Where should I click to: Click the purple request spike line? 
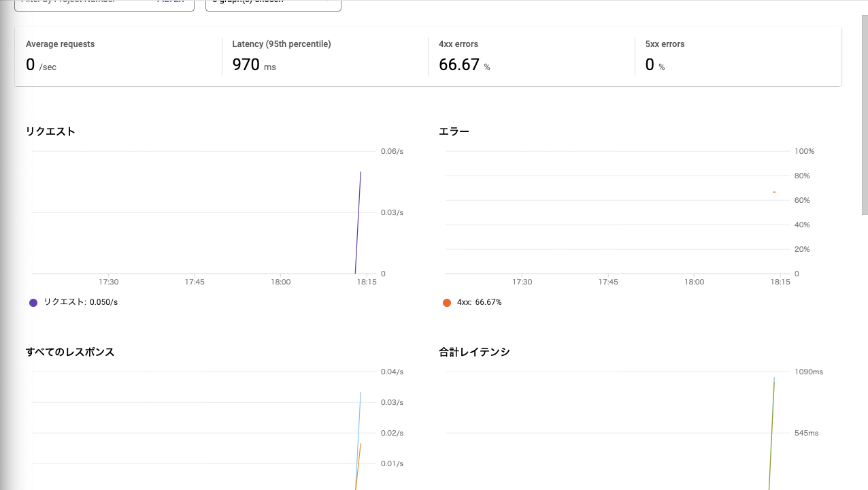358,223
